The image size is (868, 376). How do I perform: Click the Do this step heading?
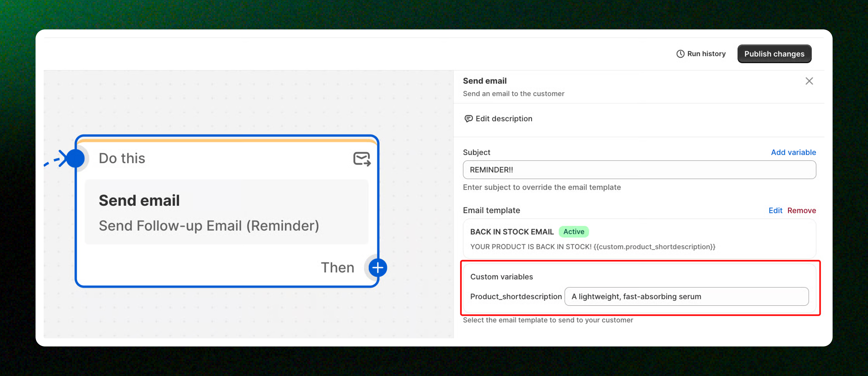click(x=122, y=158)
